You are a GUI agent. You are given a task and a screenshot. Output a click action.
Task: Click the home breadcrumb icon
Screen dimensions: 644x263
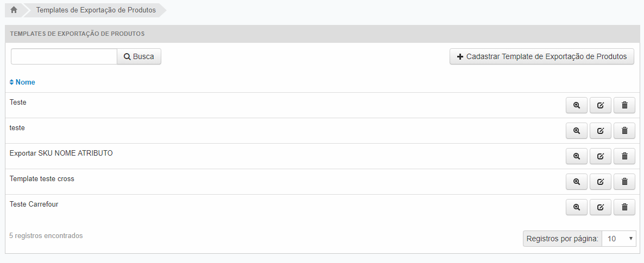click(14, 10)
